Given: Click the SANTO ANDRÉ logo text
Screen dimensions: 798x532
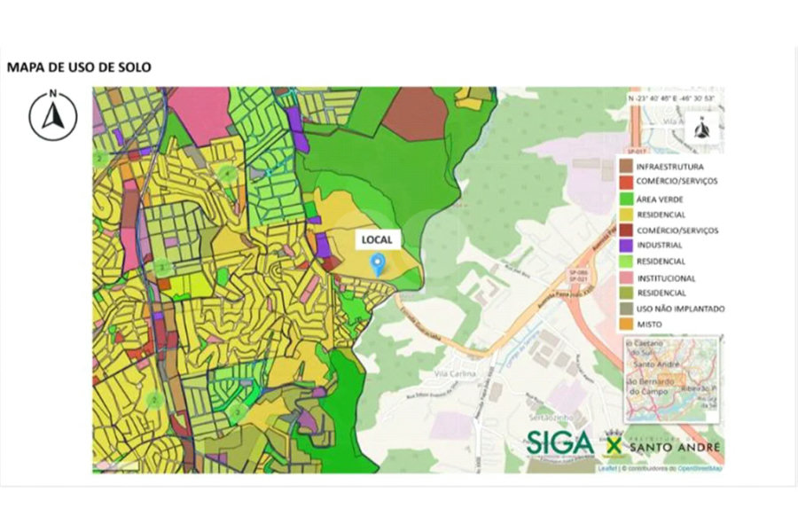Looking at the screenshot, I should coord(675,447).
